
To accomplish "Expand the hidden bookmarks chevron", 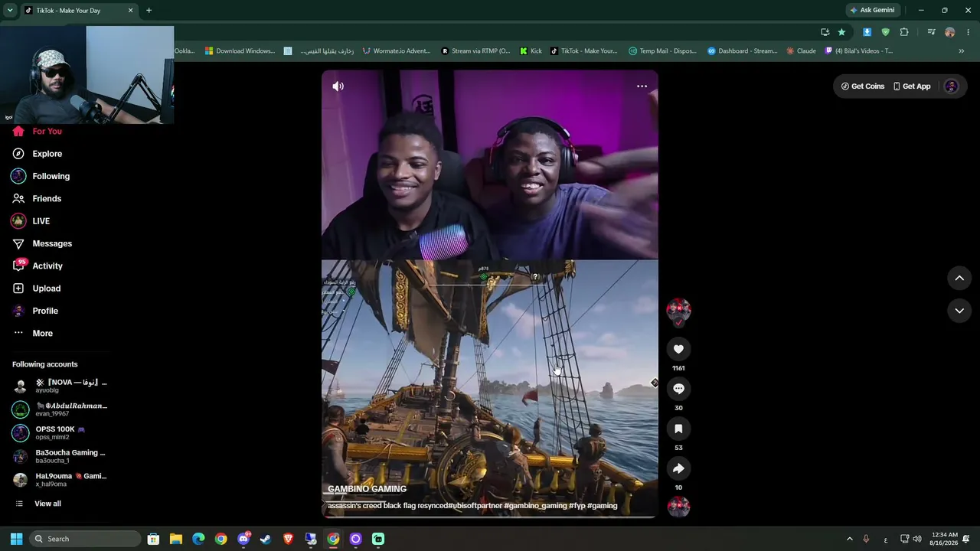I will [x=962, y=51].
